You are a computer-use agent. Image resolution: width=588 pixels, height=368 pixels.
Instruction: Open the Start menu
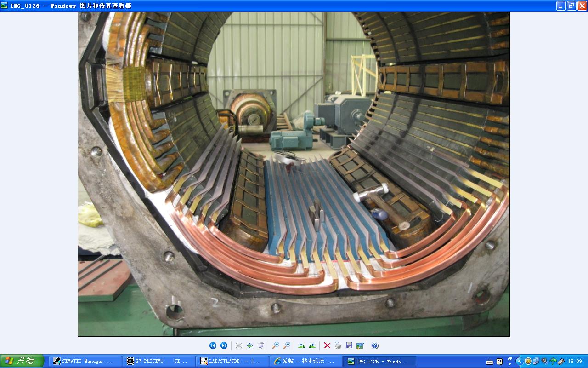(x=22, y=361)
